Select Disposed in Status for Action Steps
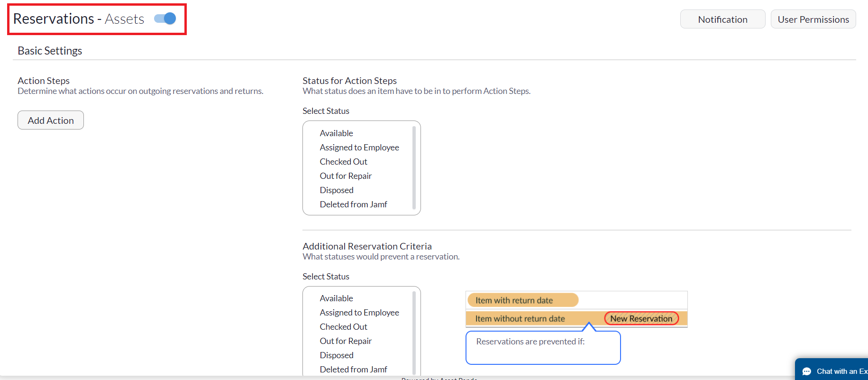 337,190
